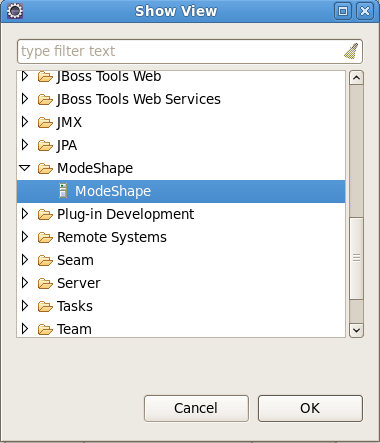
Task: Expand the Tasks category
Action: (25, 306)
